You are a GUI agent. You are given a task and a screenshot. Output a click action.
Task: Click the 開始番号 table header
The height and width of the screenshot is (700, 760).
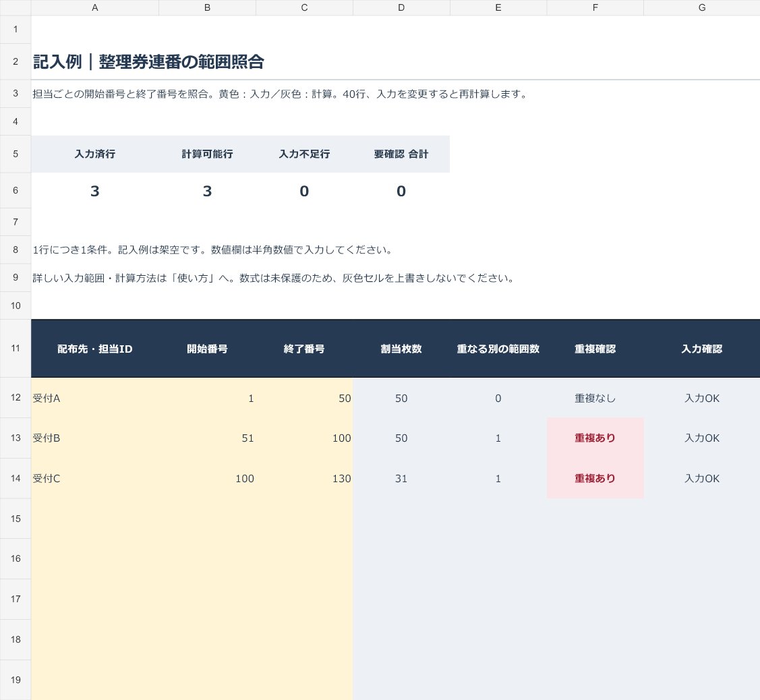point(208,349)
